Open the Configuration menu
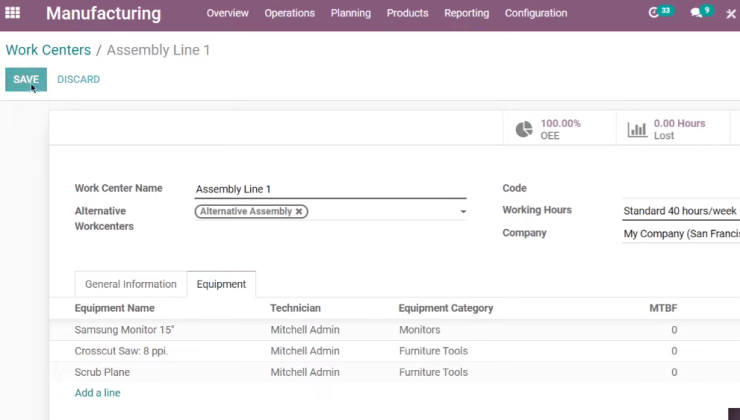The width and height of the screenshot is (740, 420). pyautogui.click(x=536, y=13)
